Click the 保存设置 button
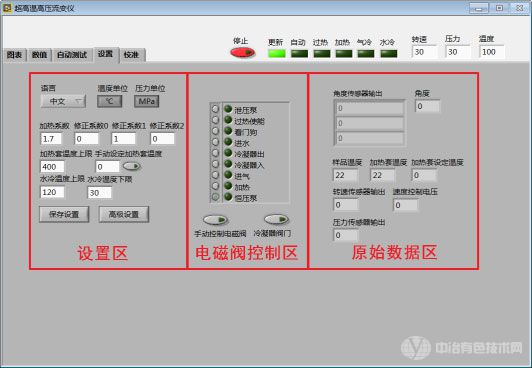 [x=64, y=214]
